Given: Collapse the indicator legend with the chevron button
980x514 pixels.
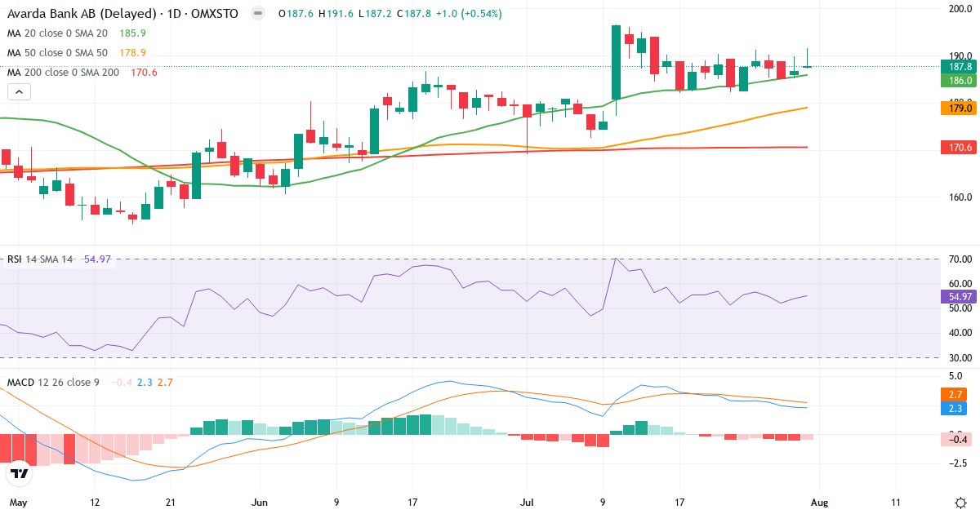Looking at the screenshot, I should pyautogui.click(x=19, y=92).
